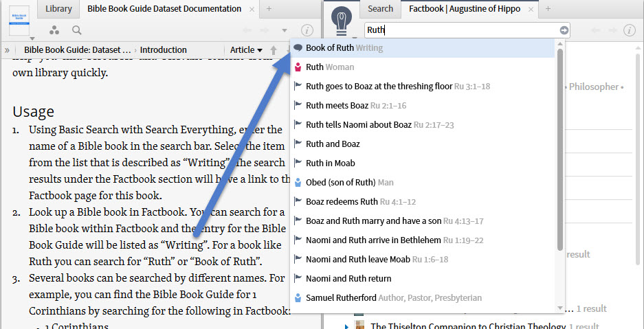Select 'Naomi and Ruth return' suggestion

(423, 279)
